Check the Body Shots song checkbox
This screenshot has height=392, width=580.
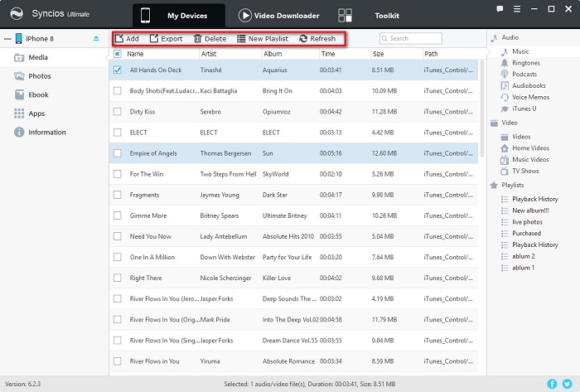[x=118, y=90]
